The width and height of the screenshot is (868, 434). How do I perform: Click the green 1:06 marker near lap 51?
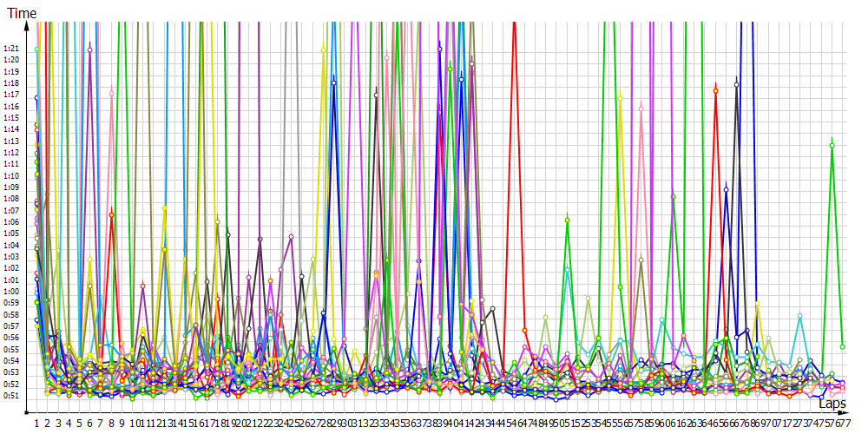(567, 220)
